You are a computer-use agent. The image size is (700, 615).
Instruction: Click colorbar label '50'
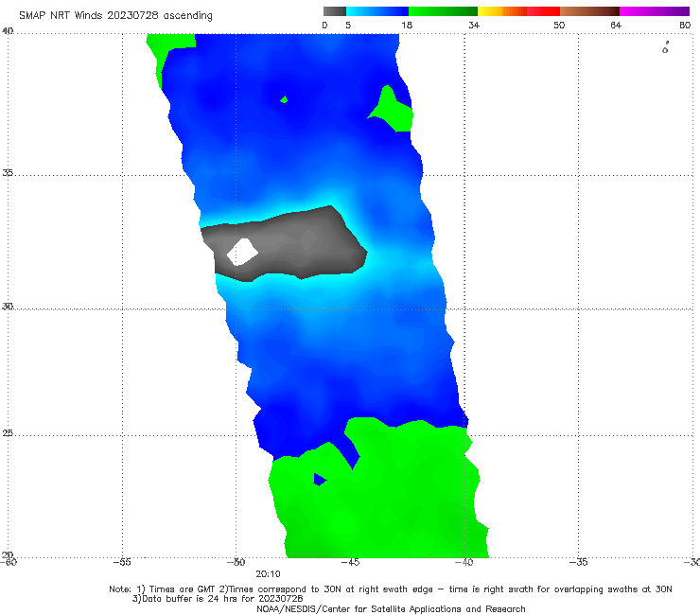(559, 25)
